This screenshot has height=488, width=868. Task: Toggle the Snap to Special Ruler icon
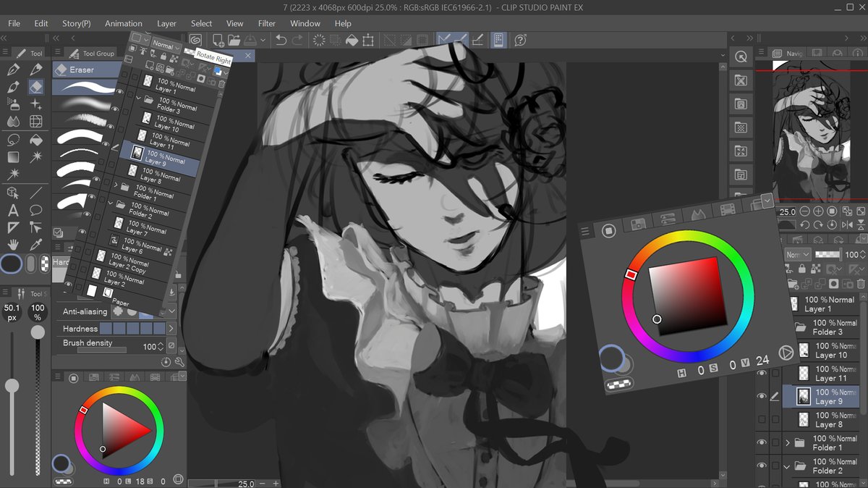point(460,41)
